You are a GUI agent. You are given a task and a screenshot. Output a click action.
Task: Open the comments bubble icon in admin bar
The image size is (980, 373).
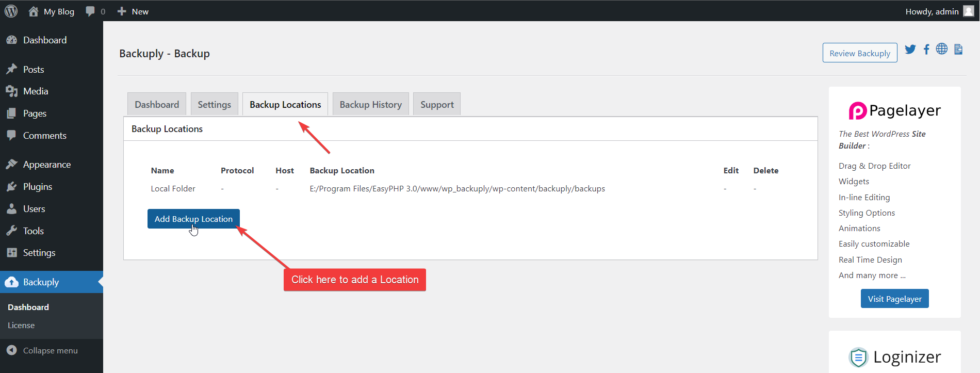point(90,11)
